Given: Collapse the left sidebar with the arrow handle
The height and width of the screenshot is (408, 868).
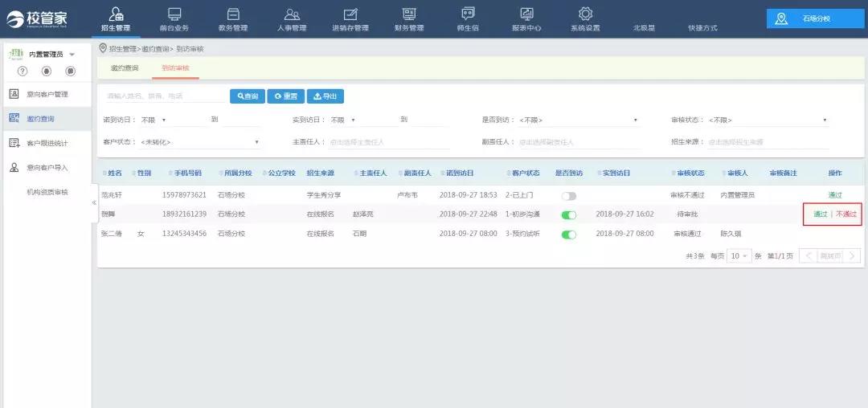Looking at the screenshot, I should [x=95, y=203].
